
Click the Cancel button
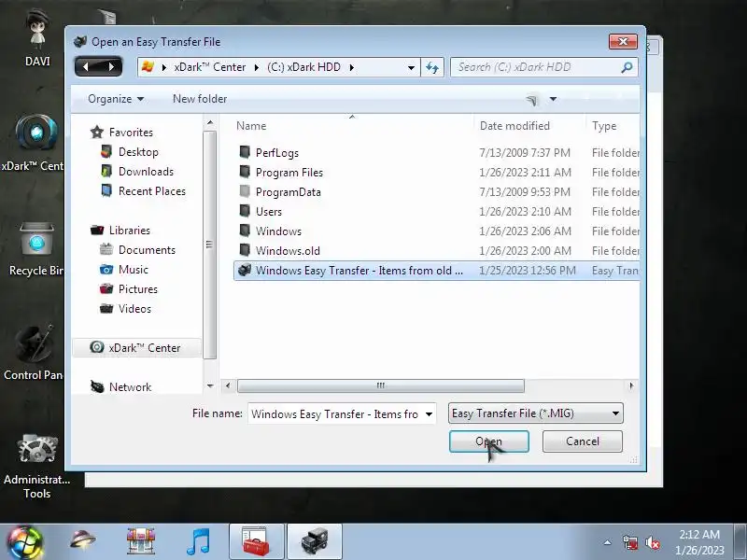click(582, 441)
